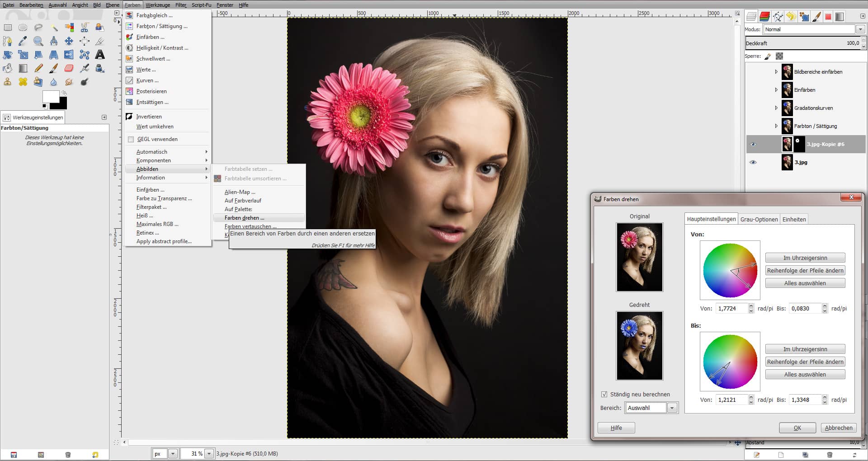Click the Farben drehen menu entry
Viewport: 868px width, 461px height.
tap(244, 218)
